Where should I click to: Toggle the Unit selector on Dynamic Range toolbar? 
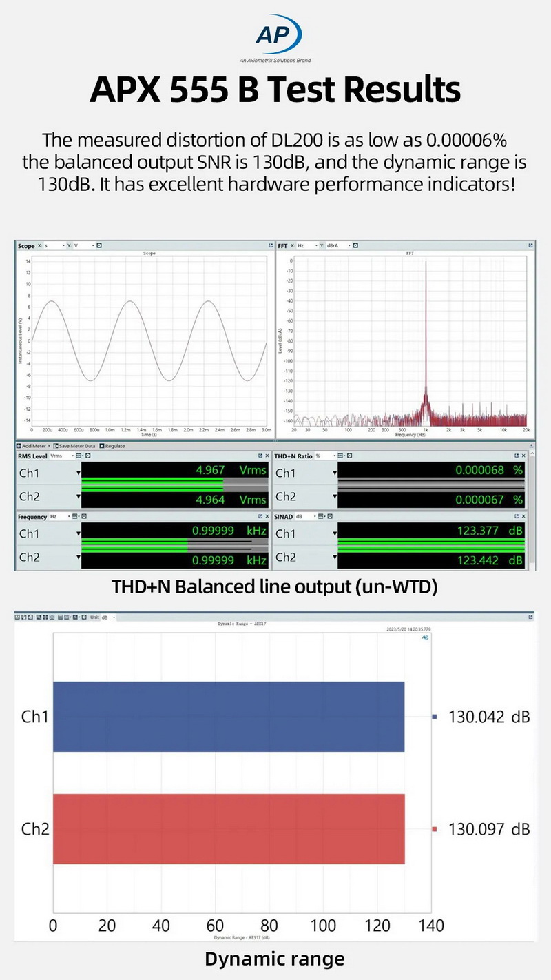[x=105, y=617]
